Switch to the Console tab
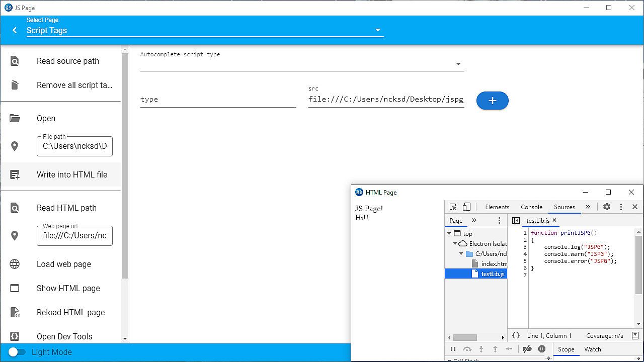 point(531,207)
